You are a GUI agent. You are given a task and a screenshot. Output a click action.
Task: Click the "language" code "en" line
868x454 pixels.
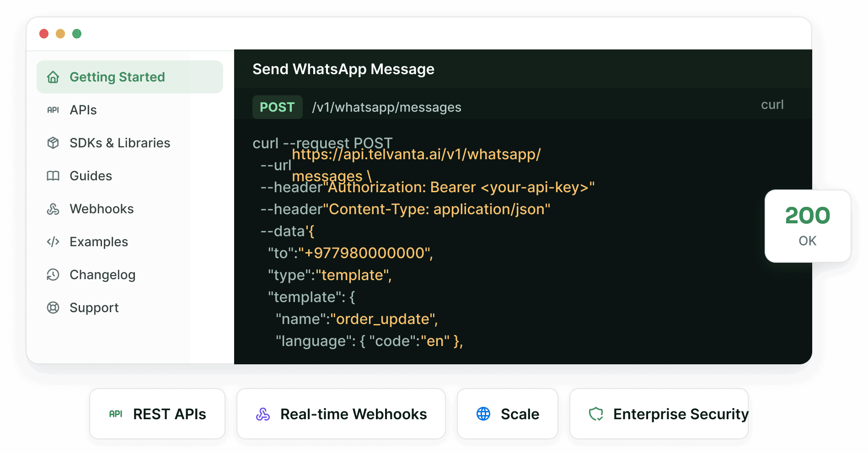pos(369,341)
